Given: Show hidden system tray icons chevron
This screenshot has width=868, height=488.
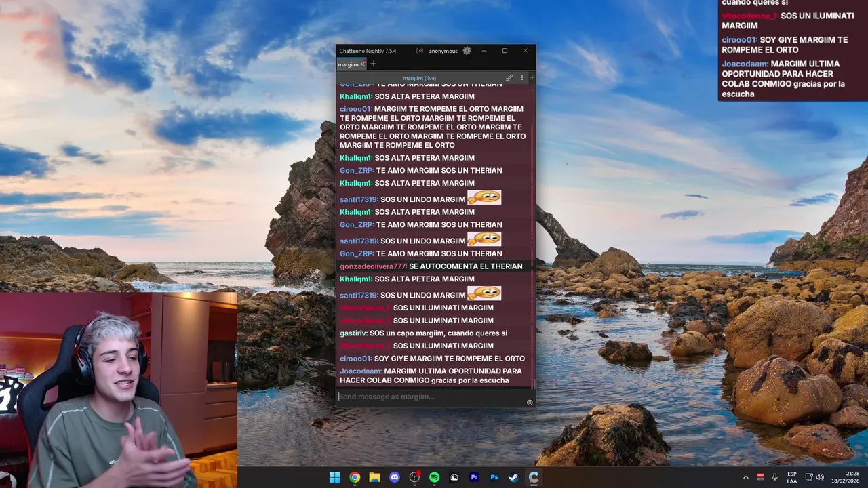Looking at the screenshot, I should click(x=746, y=477).
